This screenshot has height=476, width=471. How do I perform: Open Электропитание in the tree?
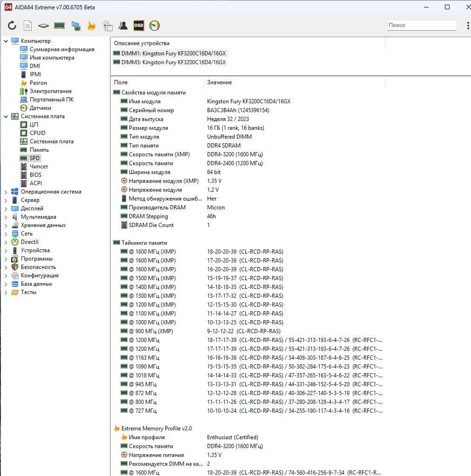51,91
